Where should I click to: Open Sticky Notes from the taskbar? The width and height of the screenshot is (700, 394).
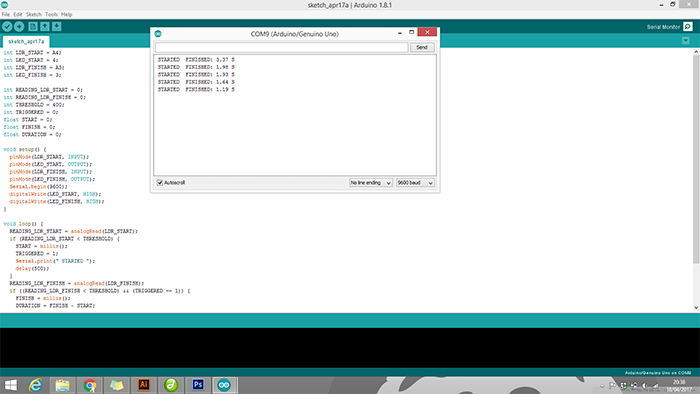pos(117,385)
